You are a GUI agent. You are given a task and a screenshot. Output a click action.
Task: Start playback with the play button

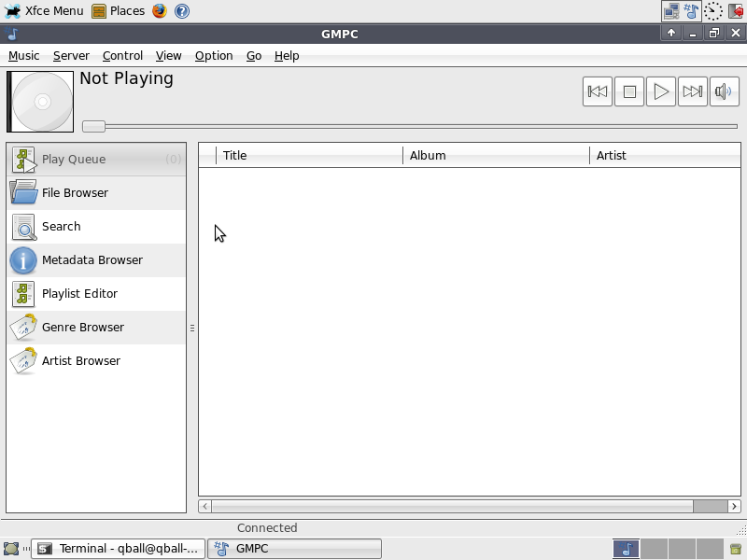coord(661,91)
